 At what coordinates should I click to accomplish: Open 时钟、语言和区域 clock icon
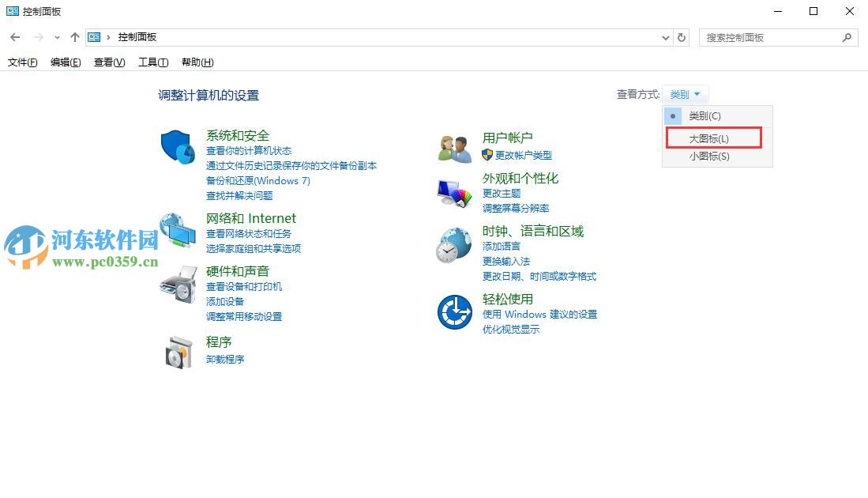click(452, 245)
